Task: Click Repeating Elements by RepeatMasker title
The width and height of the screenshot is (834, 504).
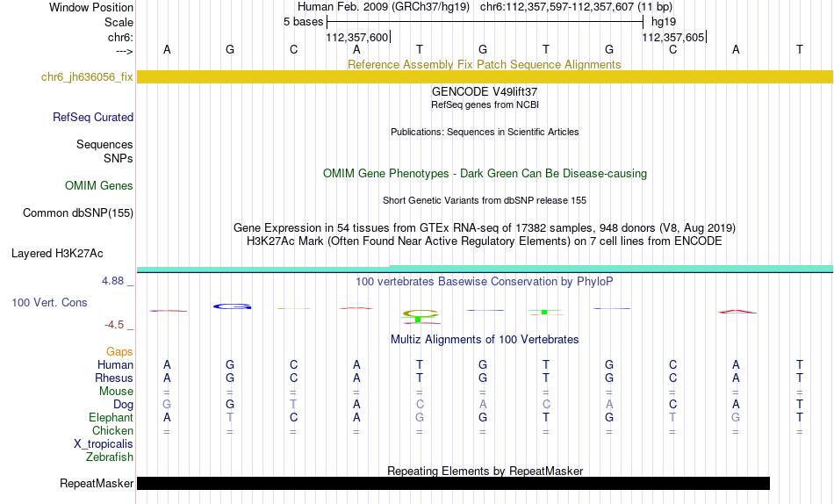Action: coord(485,471)
